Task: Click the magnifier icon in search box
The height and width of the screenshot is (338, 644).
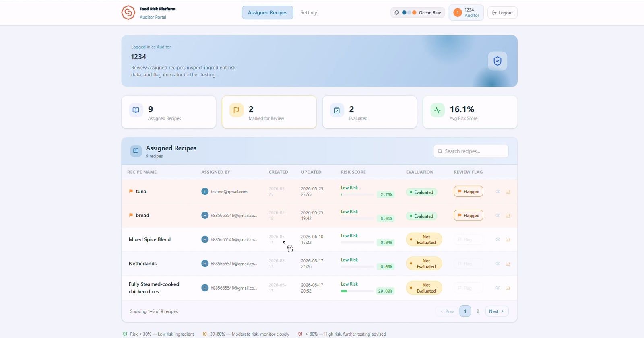Action: coord(440,151)
